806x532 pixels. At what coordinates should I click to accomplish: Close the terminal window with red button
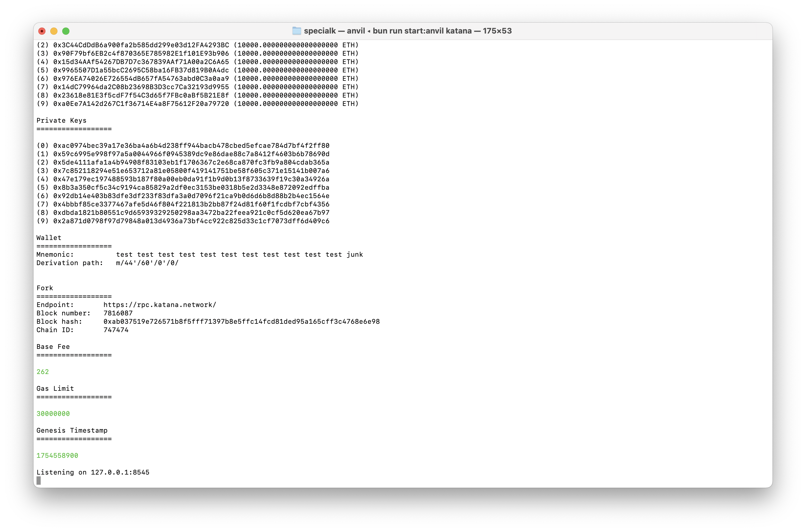point(42,31)
